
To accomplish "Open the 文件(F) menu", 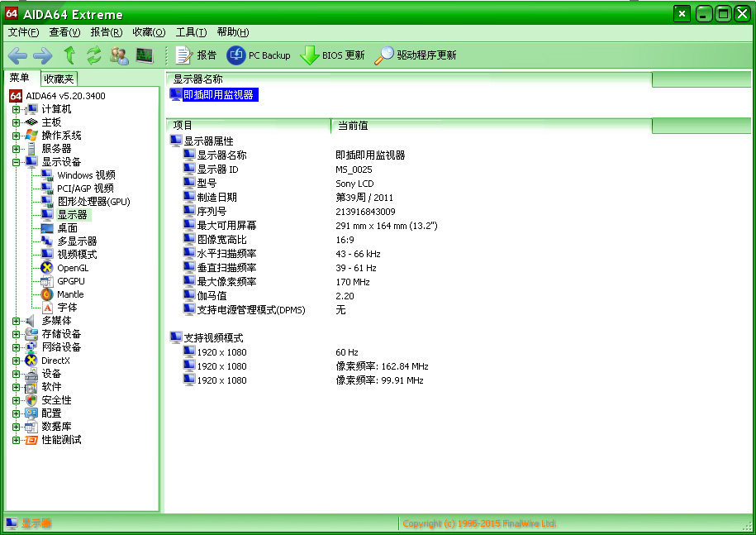I will click(x=24, y=32).
